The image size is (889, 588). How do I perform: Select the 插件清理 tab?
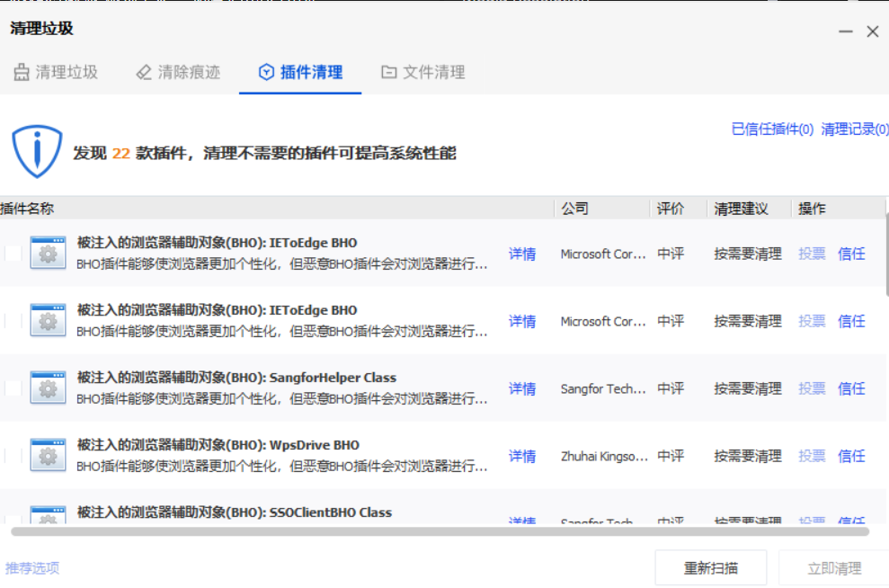[300, 72]
